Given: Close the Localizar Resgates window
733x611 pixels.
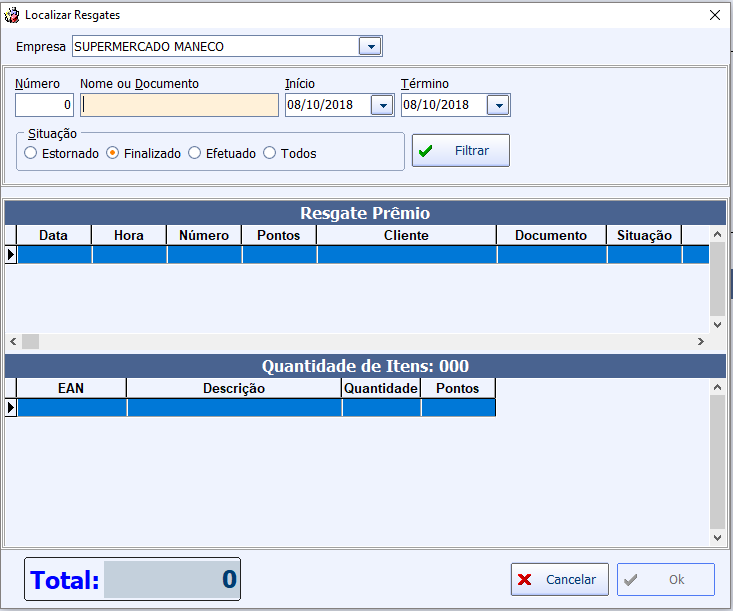Looking at the screenshot, I should pos(714,15).
